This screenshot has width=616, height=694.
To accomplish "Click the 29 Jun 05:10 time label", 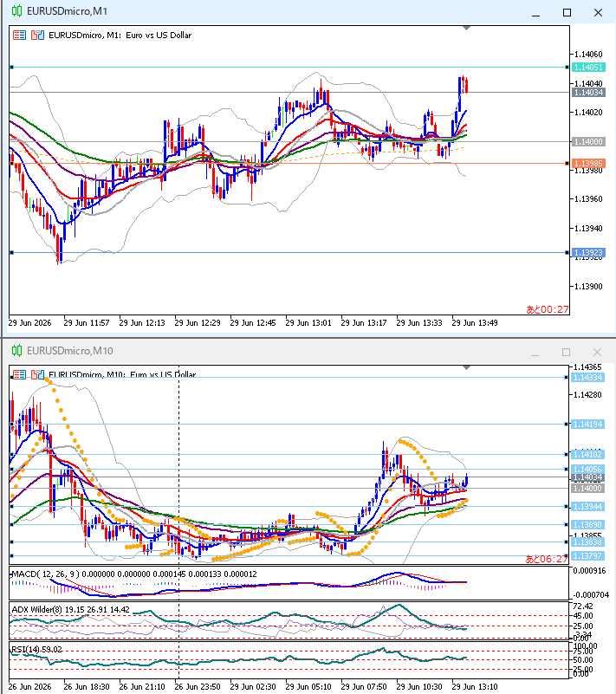I will click(x=308, y=687).
